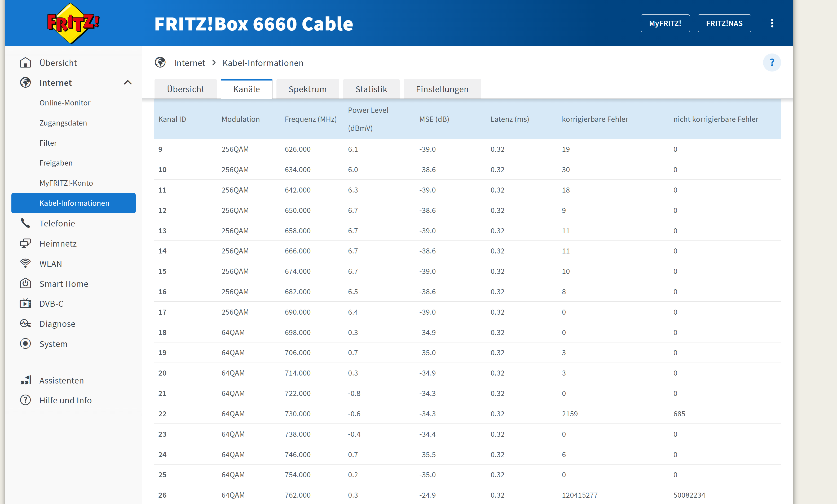Go to the Einstellungen tab
Screen dimensions: 837x504
coord(442,89)
